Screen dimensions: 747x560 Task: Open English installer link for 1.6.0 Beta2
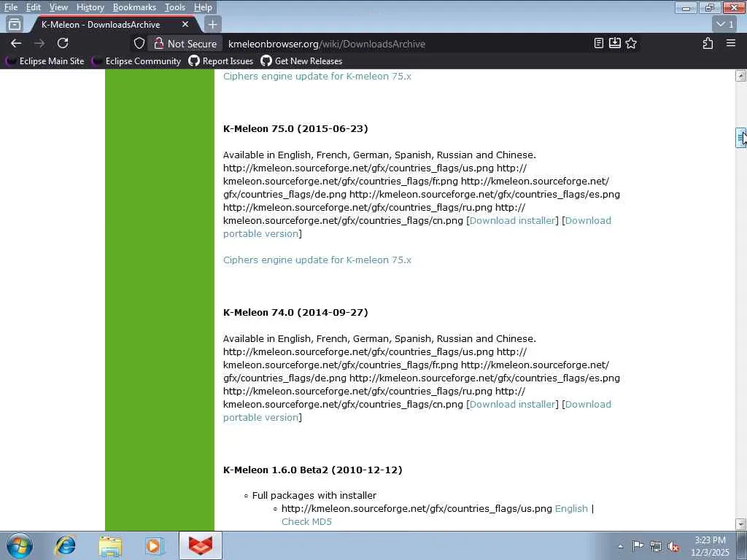[571, 508]
